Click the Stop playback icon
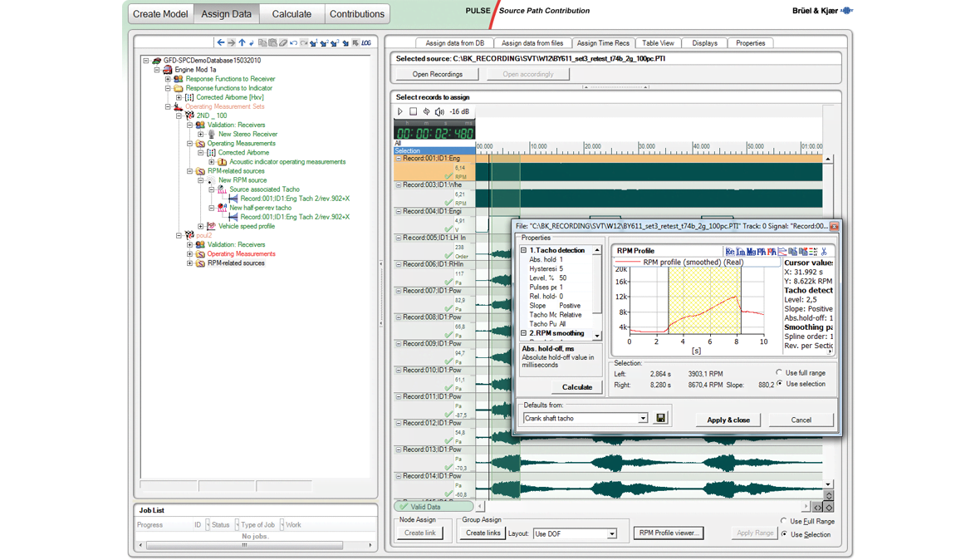The image size is (980, 560). (x=412, y=111)
